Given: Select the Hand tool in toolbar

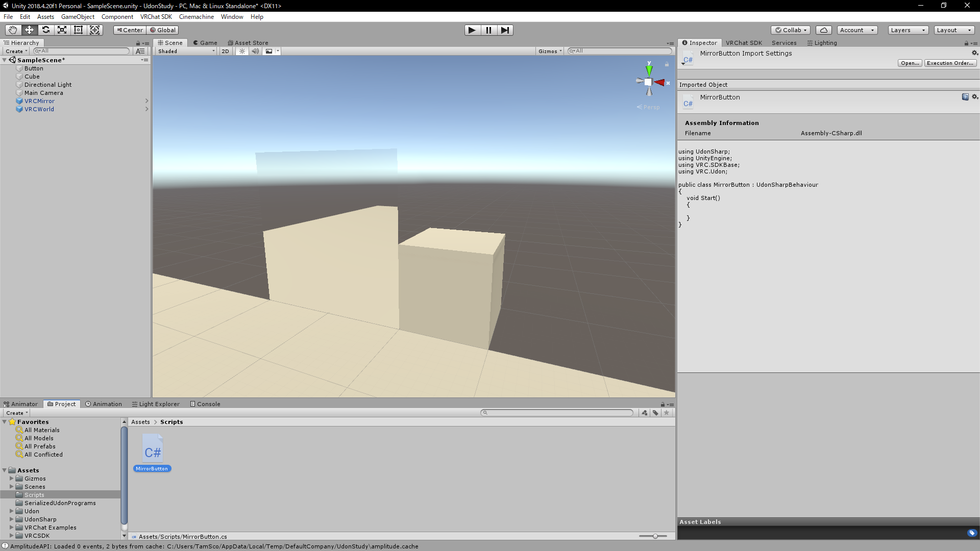Looking at the screenshot, I should 13,30.
